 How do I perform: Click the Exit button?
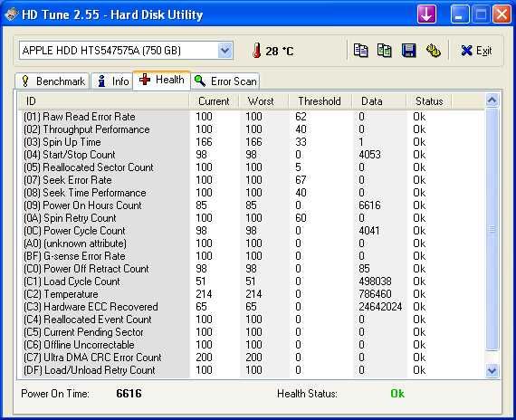coord(476,51)
